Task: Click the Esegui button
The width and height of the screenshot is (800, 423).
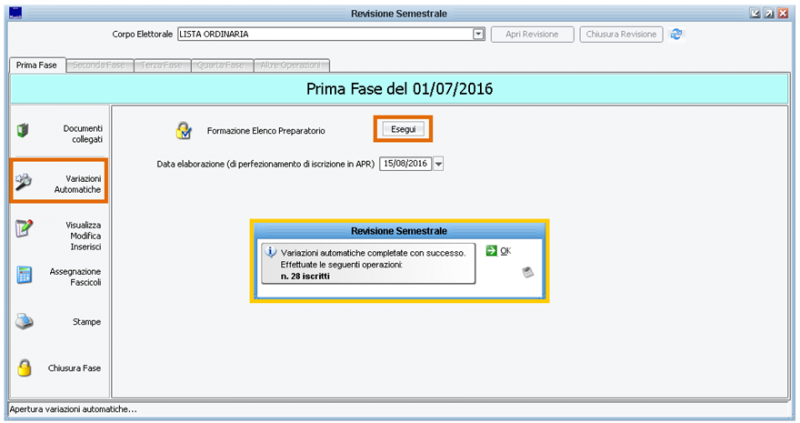Action: (403, 129)
